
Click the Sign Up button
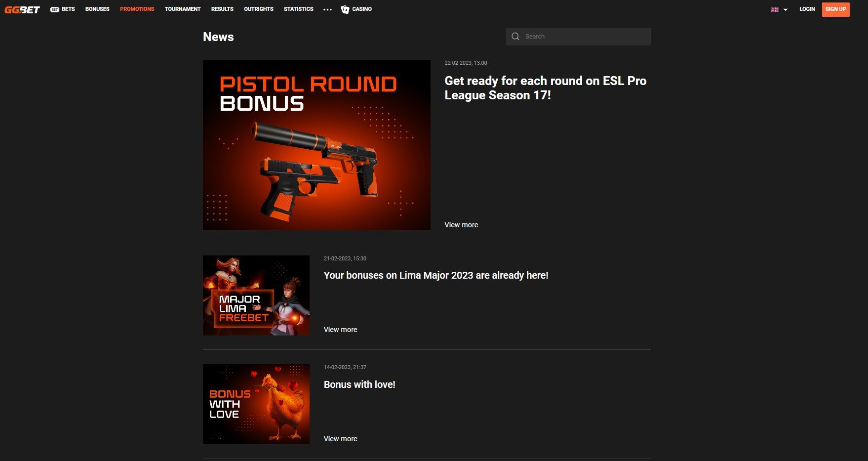(x=836, y=9)
